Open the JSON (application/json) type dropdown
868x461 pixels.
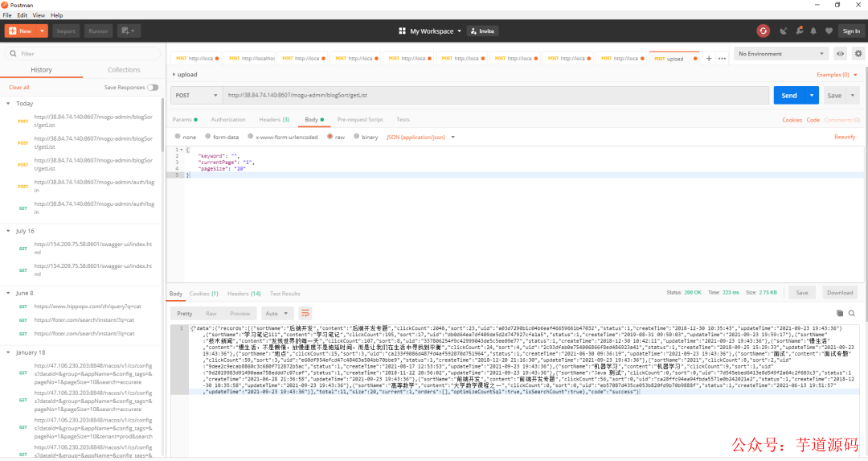point(420,137)
